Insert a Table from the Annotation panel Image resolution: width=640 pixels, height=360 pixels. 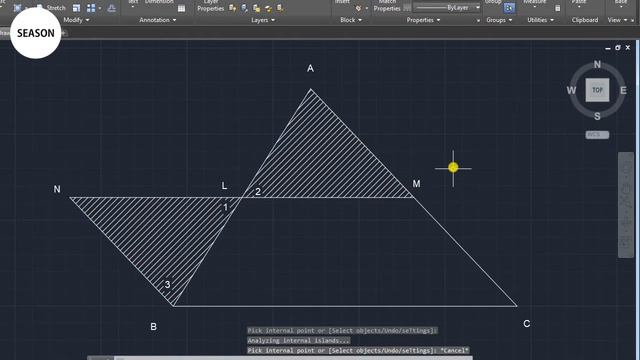coord(181,8)
